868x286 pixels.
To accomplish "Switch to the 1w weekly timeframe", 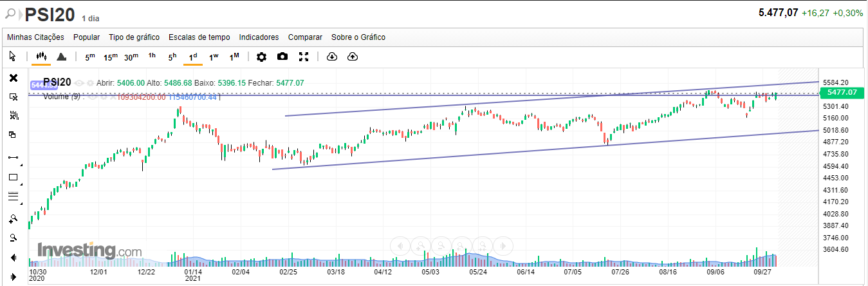I will (214, 57).
